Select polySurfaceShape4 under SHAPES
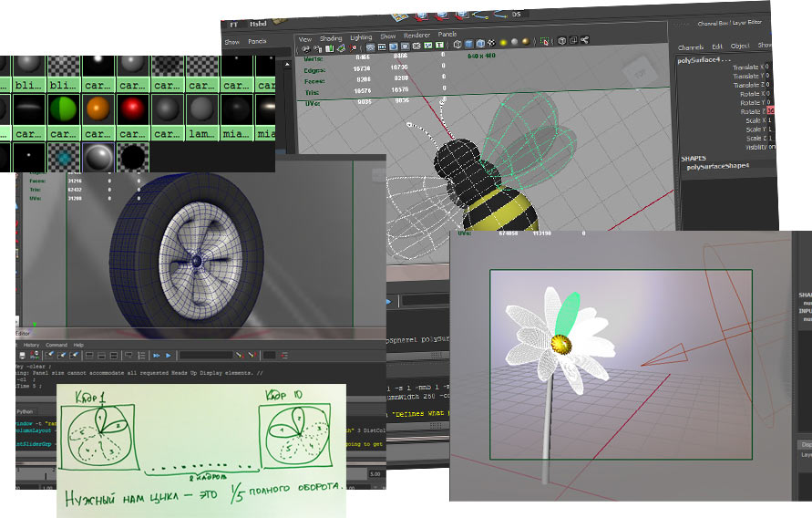The width and height of the screenshot is (812, 518). coord(715,167)
